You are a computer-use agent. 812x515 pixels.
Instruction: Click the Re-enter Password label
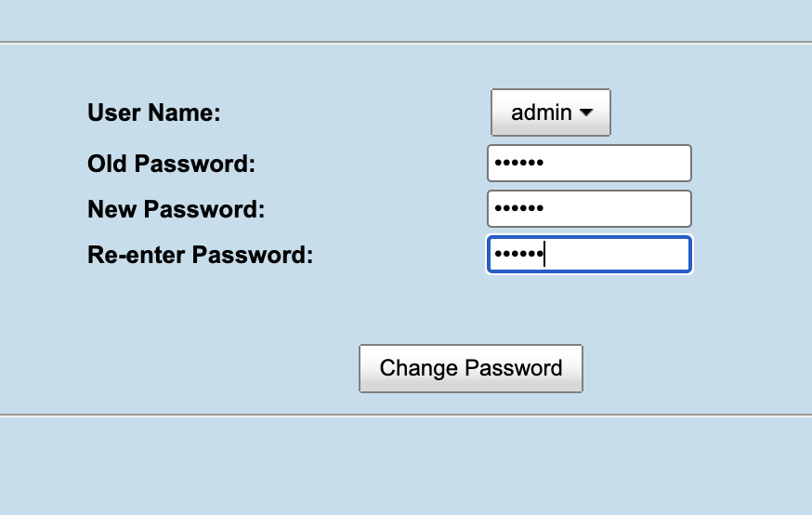coord(200,255)
